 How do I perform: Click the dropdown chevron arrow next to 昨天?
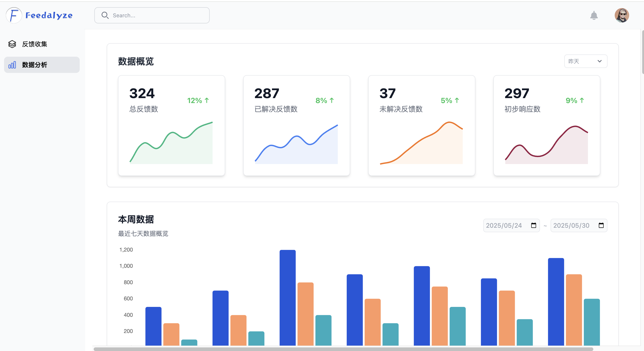click(x=599, y=61)
